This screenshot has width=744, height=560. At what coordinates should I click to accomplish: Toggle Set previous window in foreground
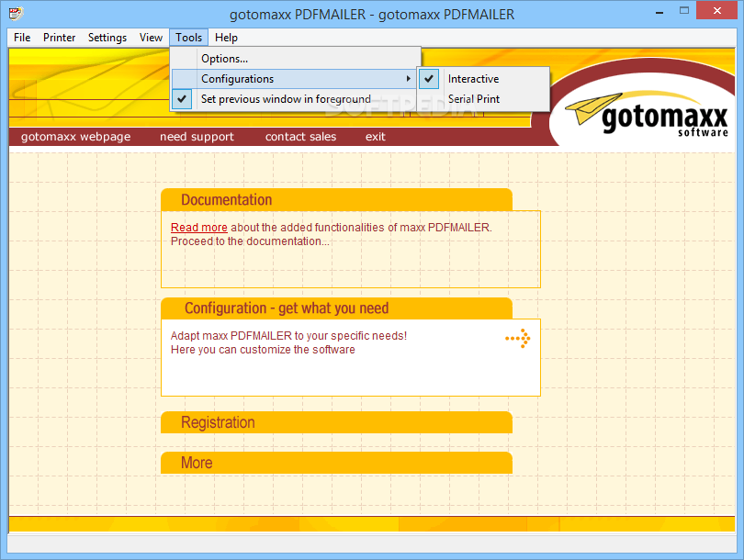294,99
